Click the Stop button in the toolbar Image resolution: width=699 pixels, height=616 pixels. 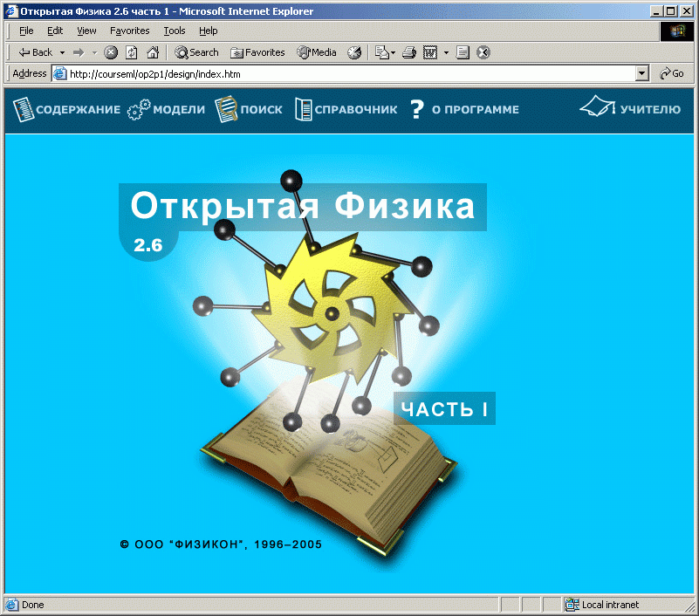pyautogui.click(x=111, y=52)
